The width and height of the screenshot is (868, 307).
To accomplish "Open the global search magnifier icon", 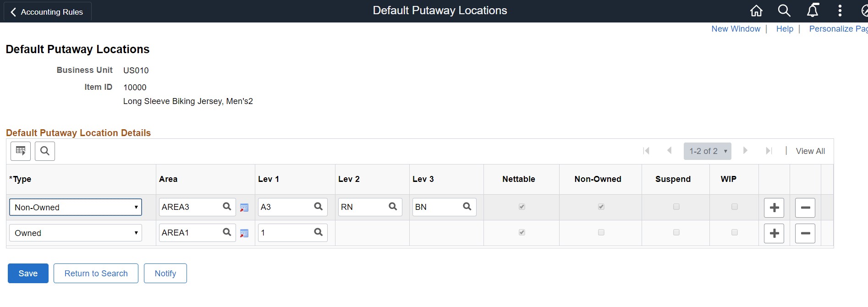I will pyautogui.click(x=784, y=11).
